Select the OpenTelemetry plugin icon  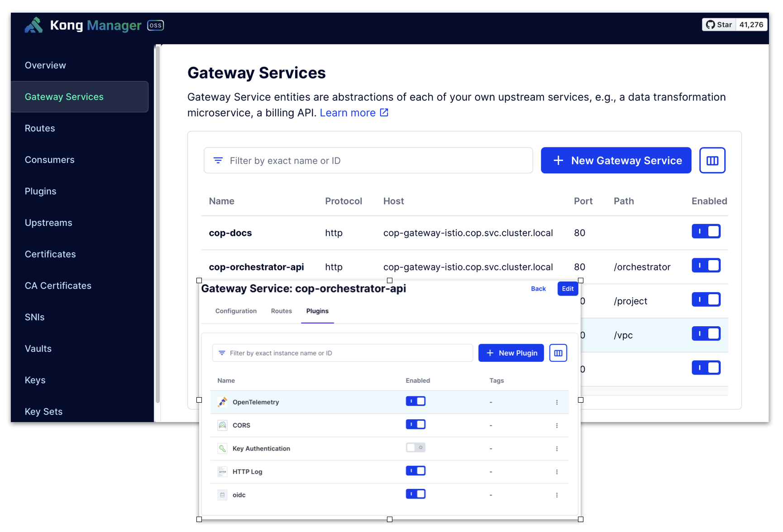click(222, 401)
